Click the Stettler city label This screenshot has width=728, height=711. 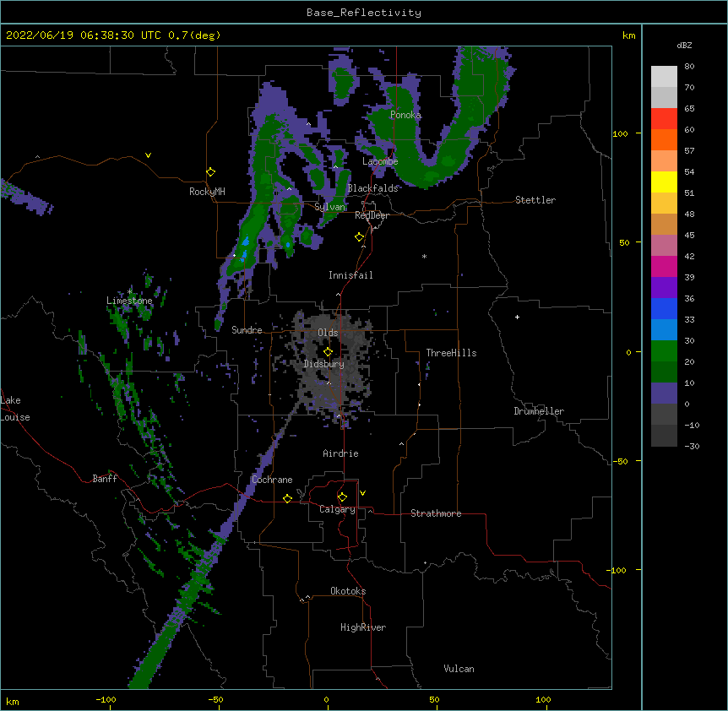click(535, 200)
